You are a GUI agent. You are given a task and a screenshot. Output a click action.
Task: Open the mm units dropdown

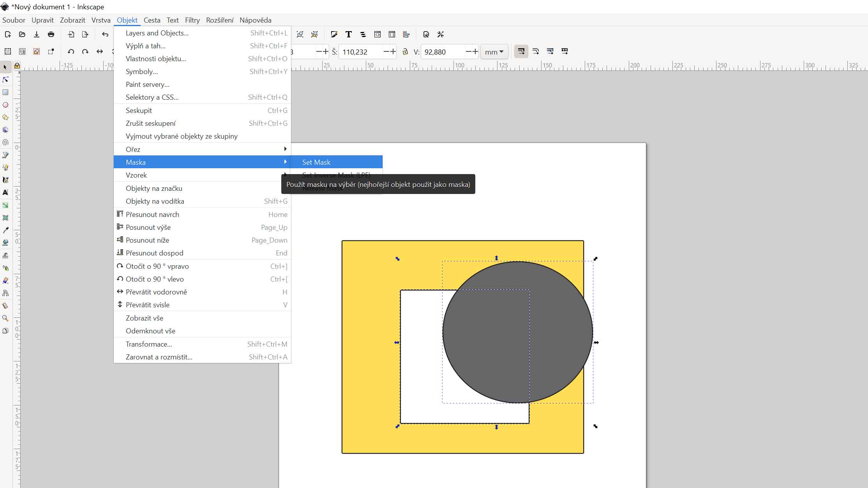click(494, 52)
